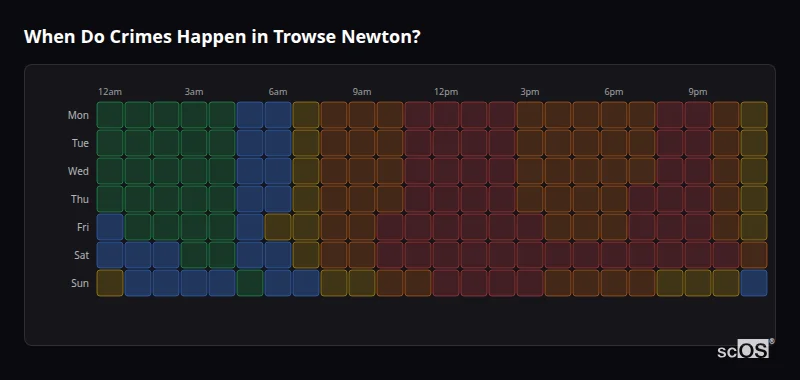Select the Tuesday 12pm red cell

pyautogui.click(x=446, y=143)
